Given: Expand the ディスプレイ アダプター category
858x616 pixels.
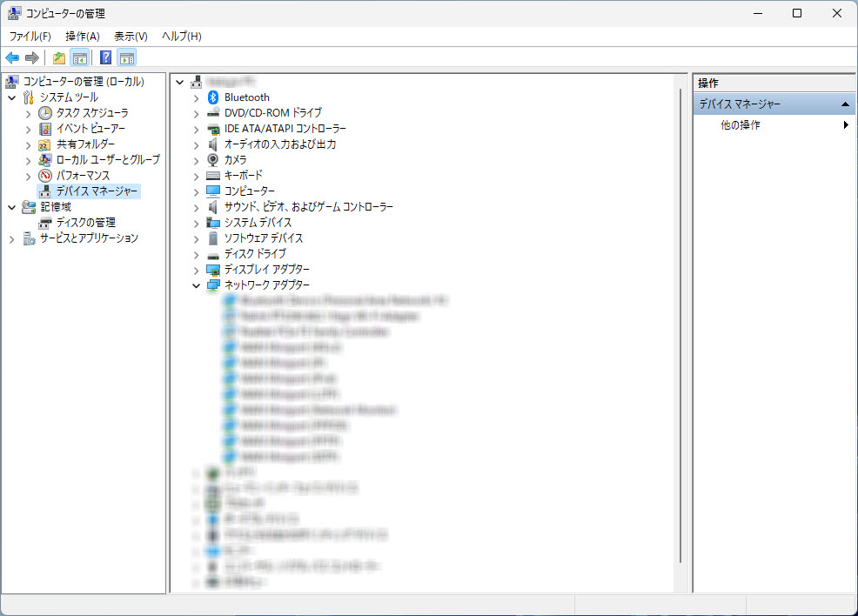Looking at the screenshot, I should coord(196,270).
